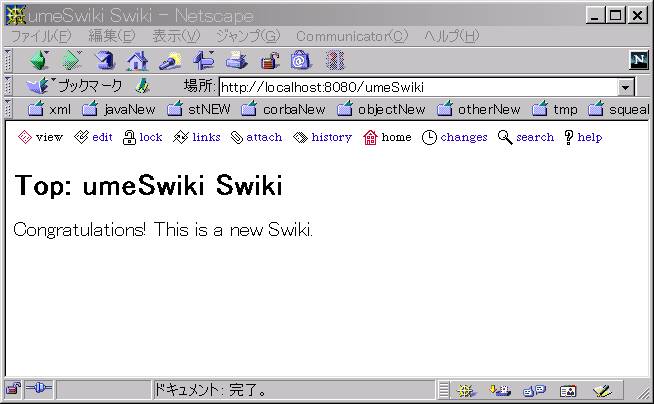This screenshot has height=404, width=654.
Task: Click the help link
Action: [590, 138]
